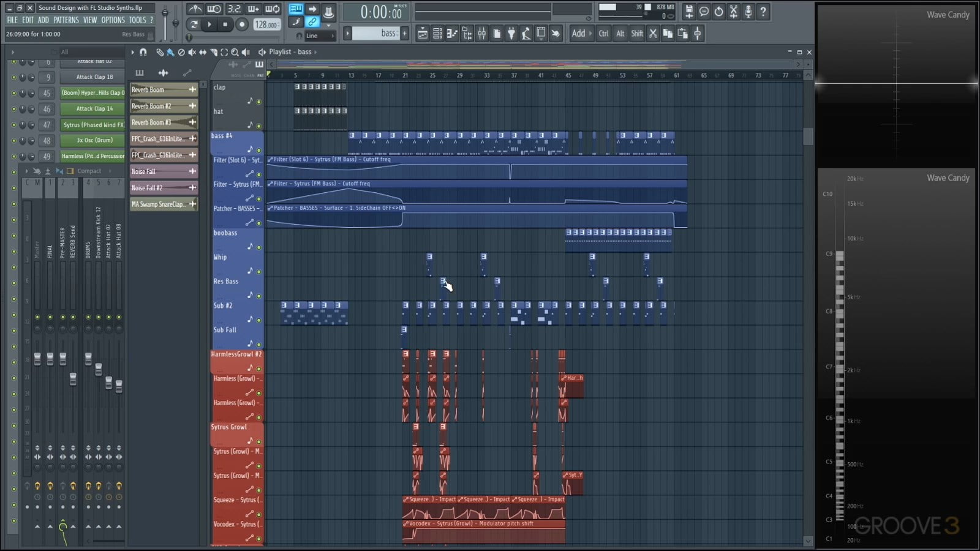Select the paint brush tool in Playlist
This screenshot has height=551, width=980.
pyautogui.click(x=170, y=52)
